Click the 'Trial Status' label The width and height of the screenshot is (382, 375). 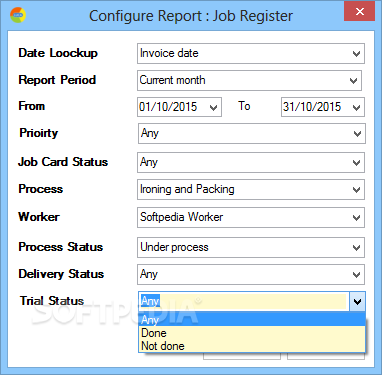point(52,301)
